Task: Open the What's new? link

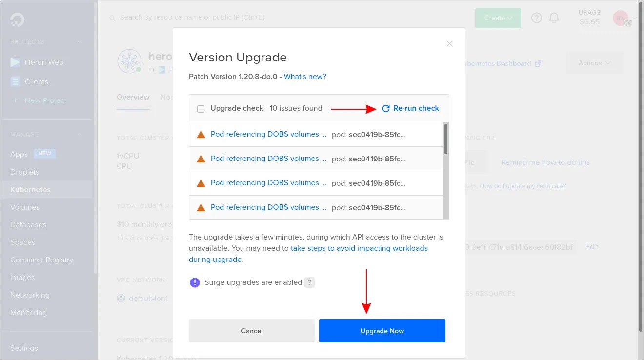Action: [x=305, y=77]
